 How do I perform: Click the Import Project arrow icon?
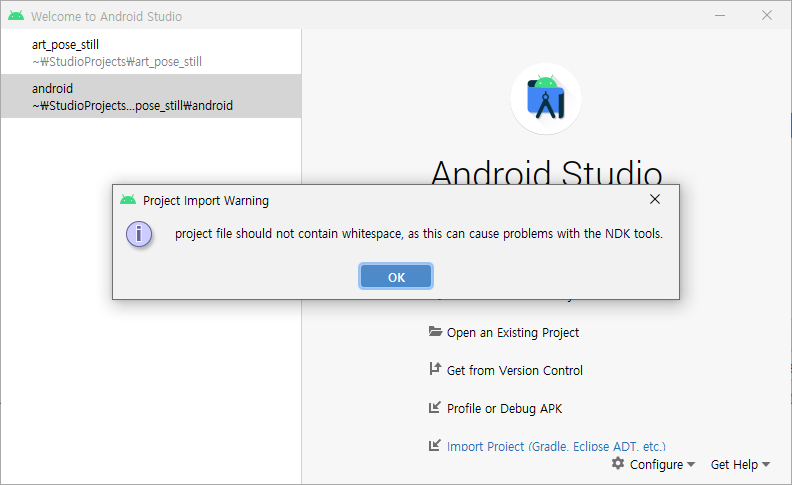point(434,445)
